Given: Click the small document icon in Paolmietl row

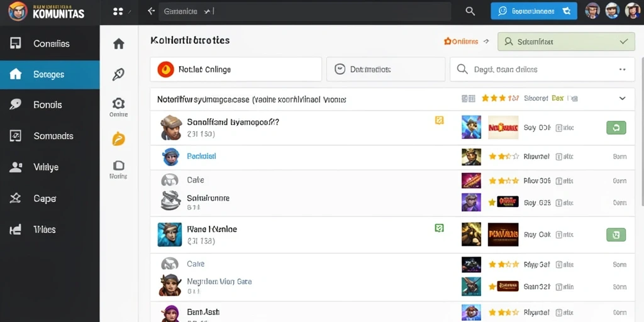Looking at the screenshot, I should (x=558, y=157).
